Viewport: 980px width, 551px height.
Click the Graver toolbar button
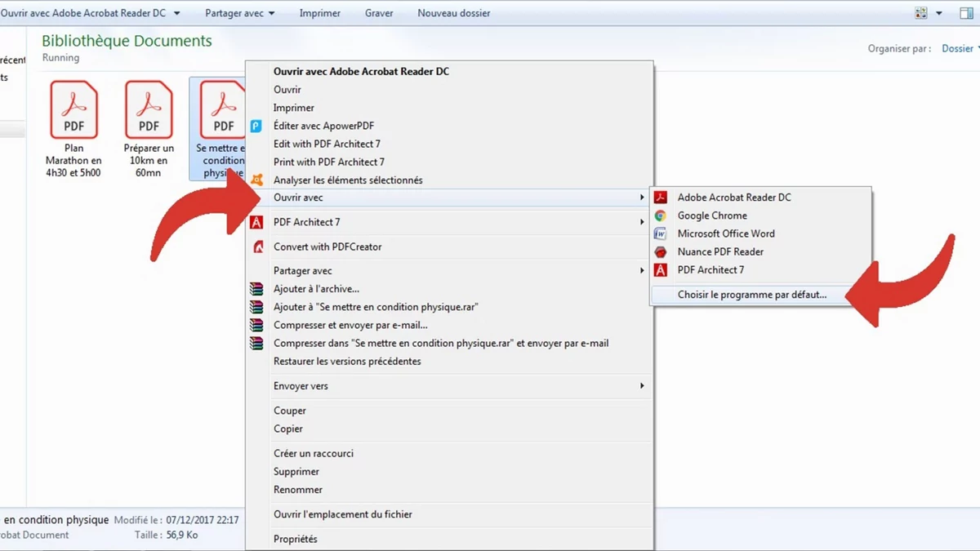pyautogui.click(x=378, y=12)
